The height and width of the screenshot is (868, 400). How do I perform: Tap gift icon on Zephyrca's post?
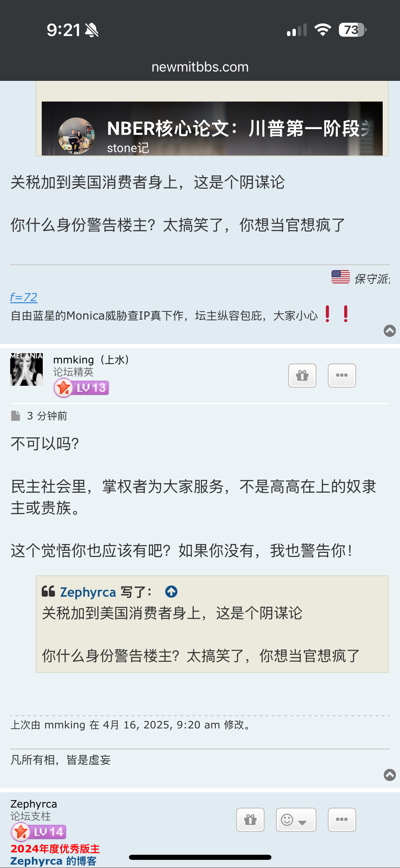(250, 819)
